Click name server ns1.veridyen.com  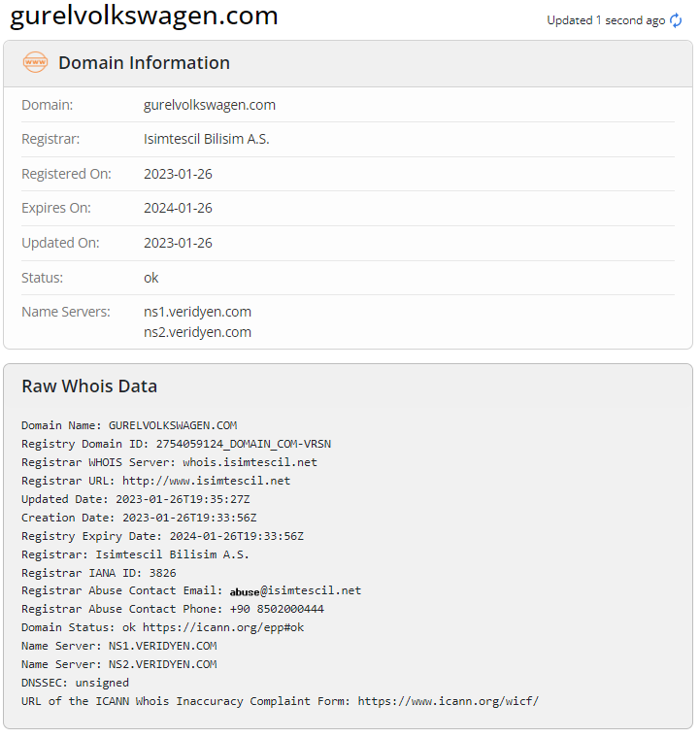pos(198,312)
